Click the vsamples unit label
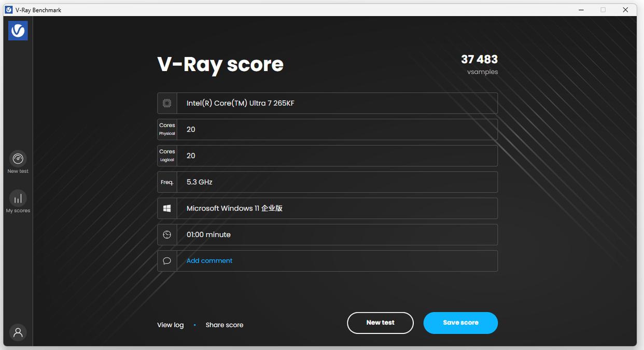The height and width of the screenshot is (350, 644). pyautogui.click(x=482, y=72)
